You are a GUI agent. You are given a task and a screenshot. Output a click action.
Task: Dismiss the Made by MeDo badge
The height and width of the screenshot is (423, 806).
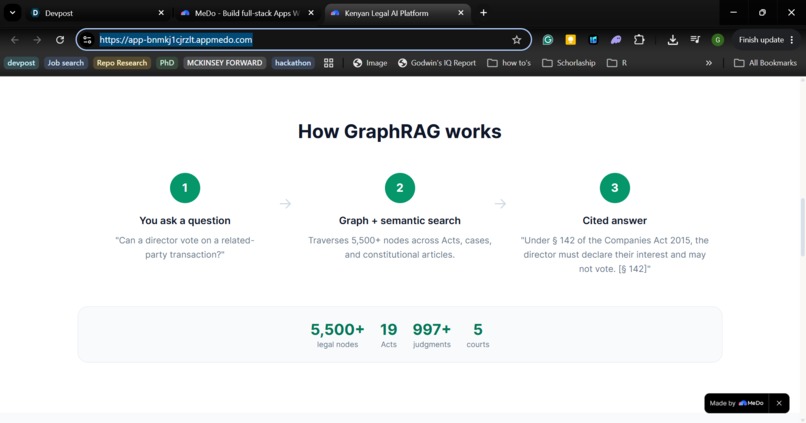[779, 403]
